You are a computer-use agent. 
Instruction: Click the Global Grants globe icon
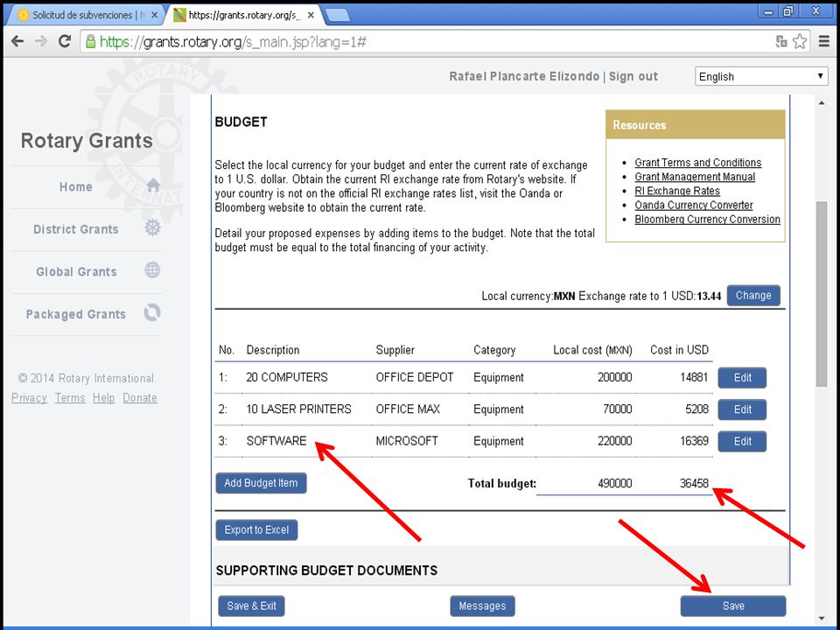pyautogui.click(x=152, y=270)
